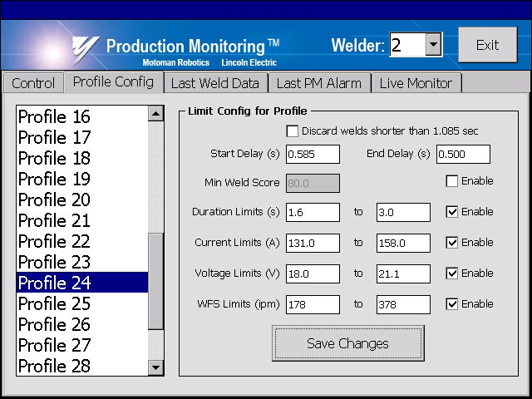
Task: Uncheck WFS Limits enable checkbox
Action: coord(451,304)
